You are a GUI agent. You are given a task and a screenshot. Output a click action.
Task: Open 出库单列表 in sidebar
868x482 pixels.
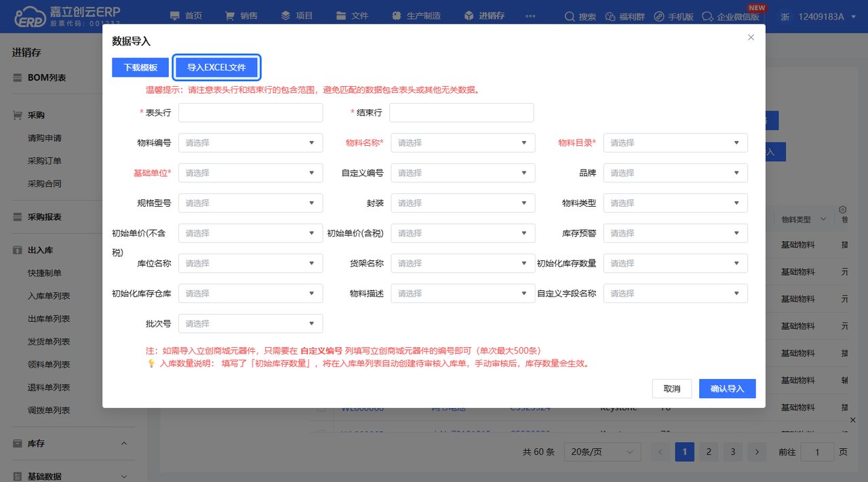(49, 319)
